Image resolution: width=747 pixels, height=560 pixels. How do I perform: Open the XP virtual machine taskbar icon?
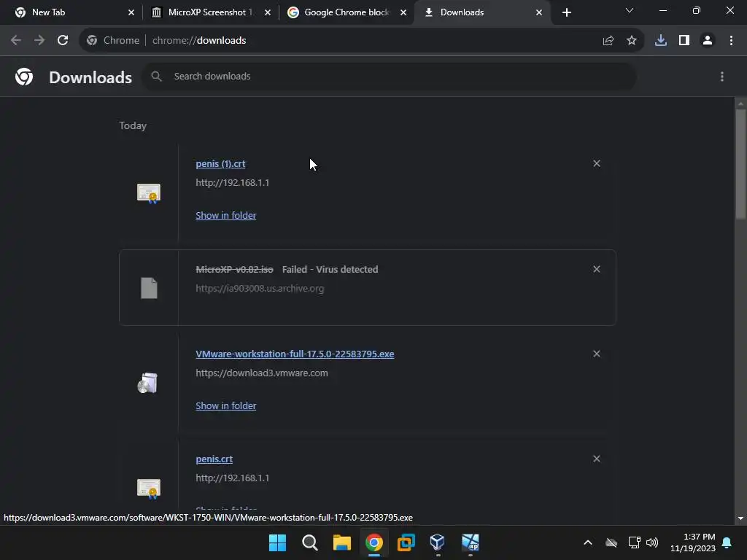[471, 542]
